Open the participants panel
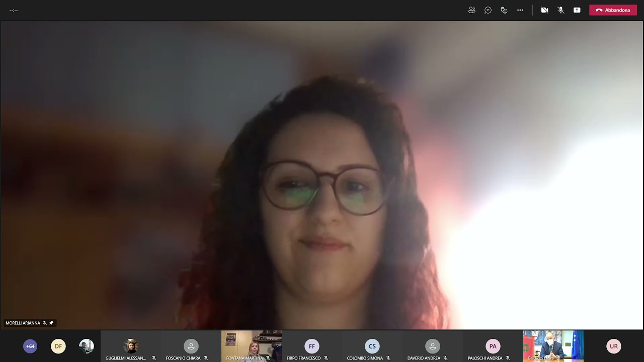Screen dimensions: 644x362 tap(471, 10)
